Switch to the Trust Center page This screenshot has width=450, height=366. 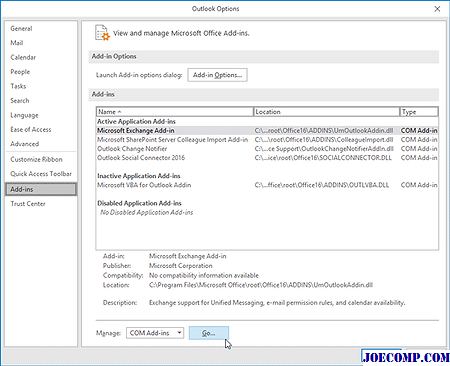click(28, 204)
